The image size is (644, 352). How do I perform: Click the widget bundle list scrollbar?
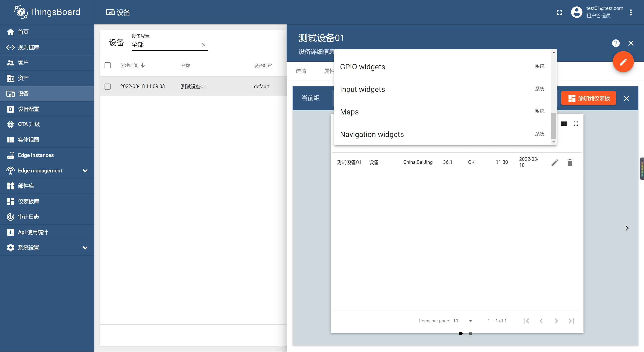(x=553, y=126)
